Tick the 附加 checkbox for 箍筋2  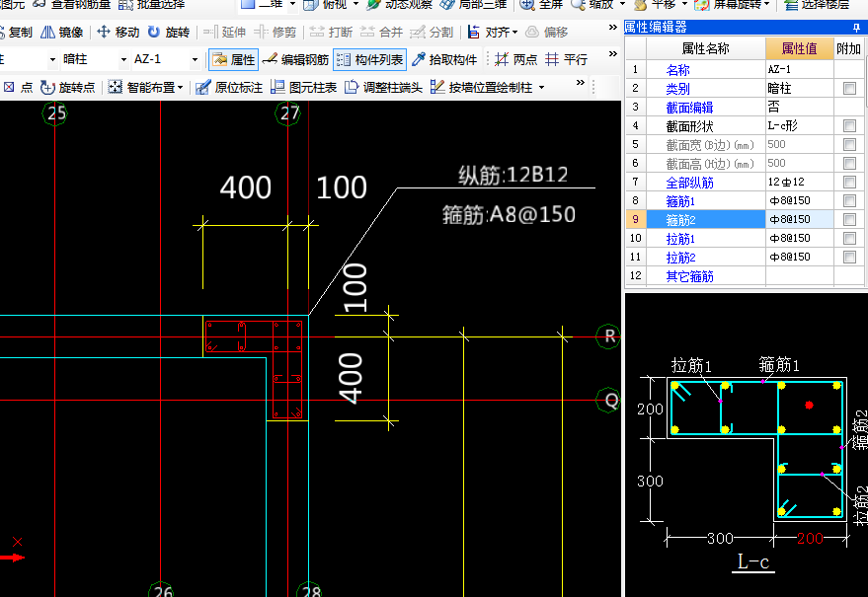pyautogui.click(x=849, y=220)
